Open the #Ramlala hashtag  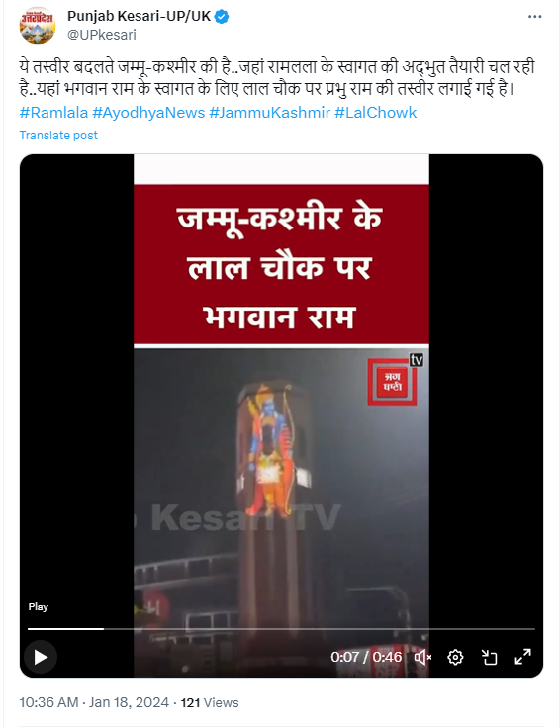(53, 113)
